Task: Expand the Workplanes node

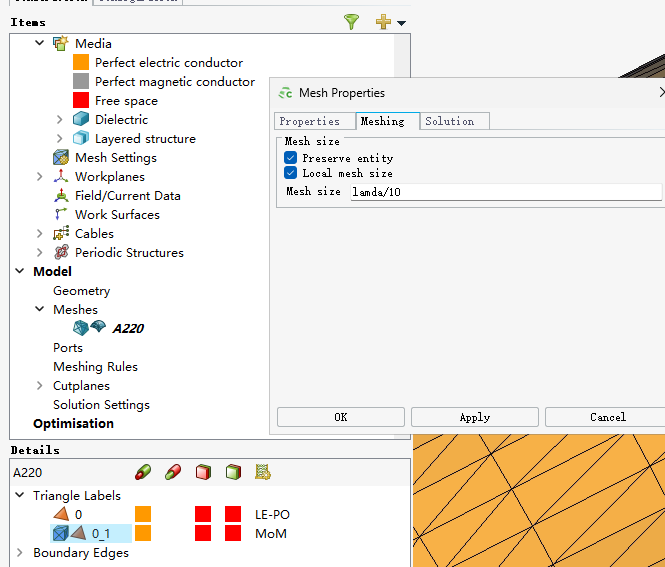Action: click(39, 176)
